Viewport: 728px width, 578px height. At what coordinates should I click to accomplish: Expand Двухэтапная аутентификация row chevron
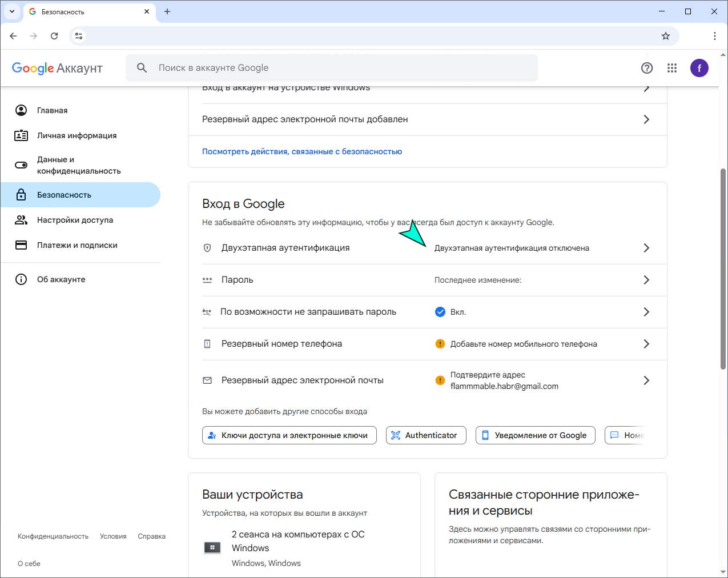(x=646, y=248)
